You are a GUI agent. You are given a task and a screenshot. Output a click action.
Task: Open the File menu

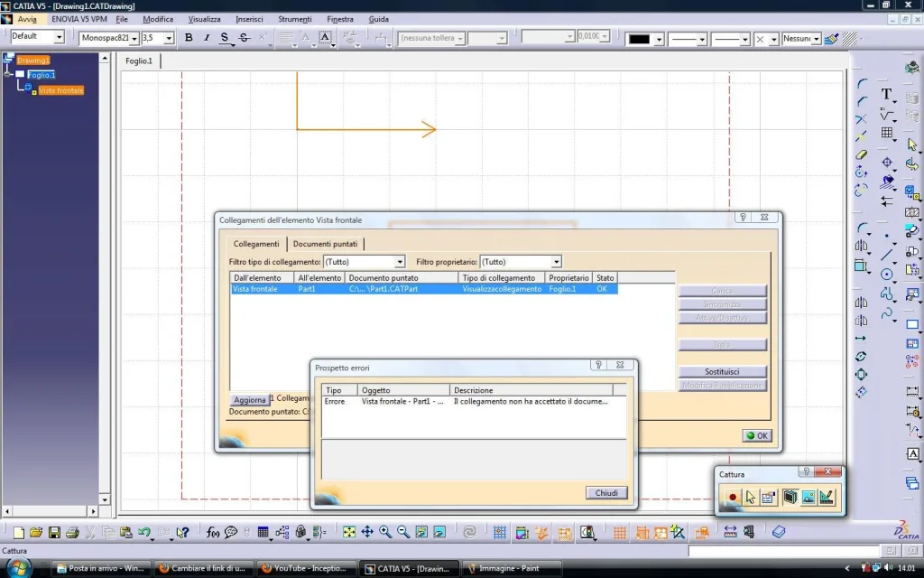click(x=122, y=20)
